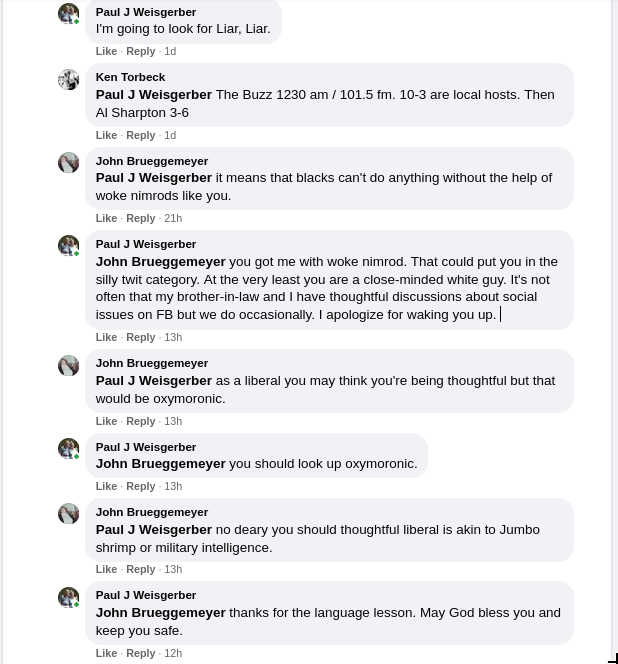Click Paul J Weisgerber mention in Ken's comment
This screenshot has height=664, width=618.
pyautogui.click(x=154, y=95)
